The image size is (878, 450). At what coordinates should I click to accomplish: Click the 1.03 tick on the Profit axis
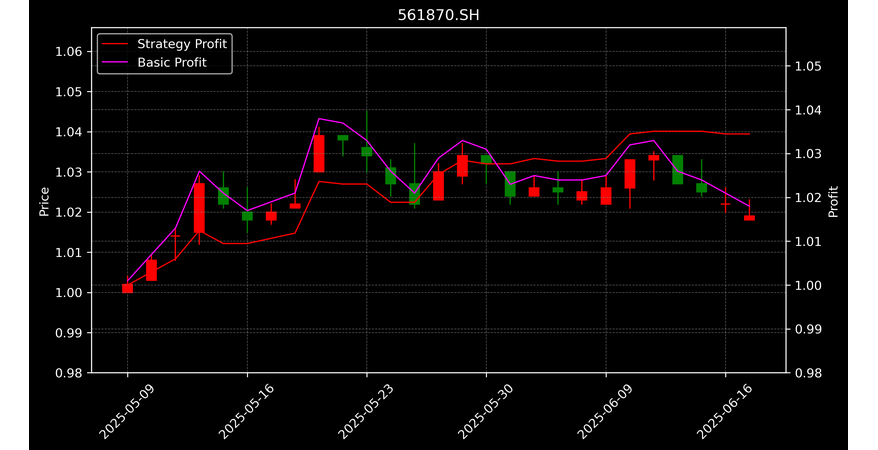point(809,154)
